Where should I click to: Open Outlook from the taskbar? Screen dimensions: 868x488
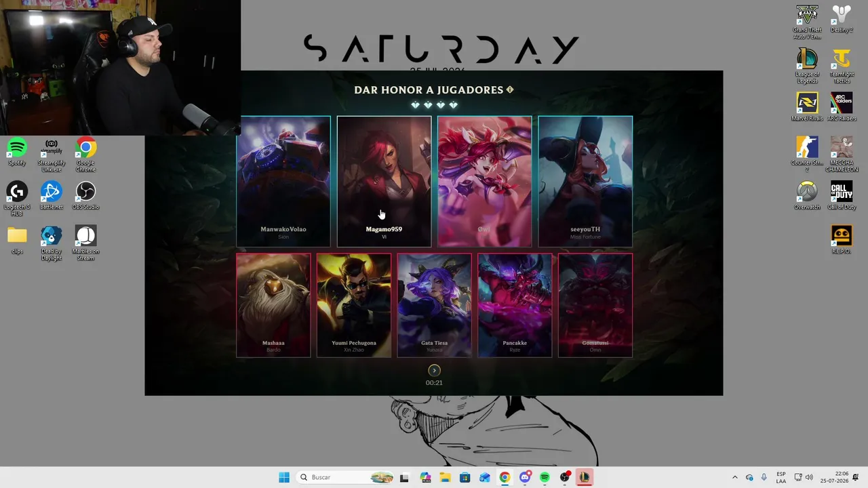485,477
